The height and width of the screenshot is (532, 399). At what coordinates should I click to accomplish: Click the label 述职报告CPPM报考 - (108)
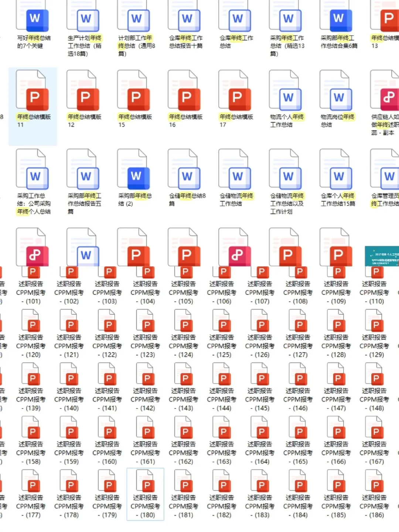(298, 293)
